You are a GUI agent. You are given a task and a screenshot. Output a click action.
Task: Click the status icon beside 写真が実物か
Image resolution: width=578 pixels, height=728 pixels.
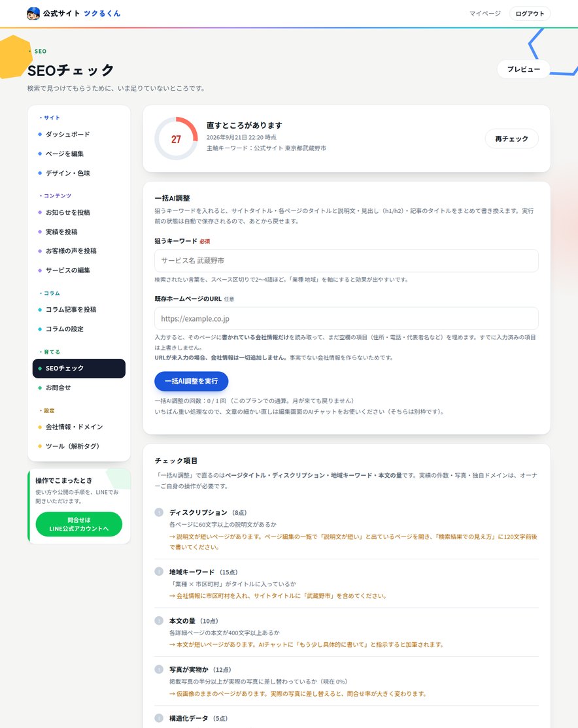(159, 669)
